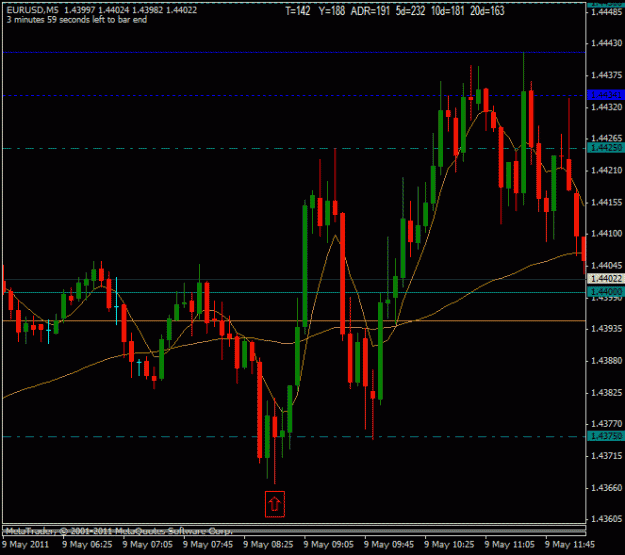
Task: Click price scale value 1.43770
Action: coord(607,423)
